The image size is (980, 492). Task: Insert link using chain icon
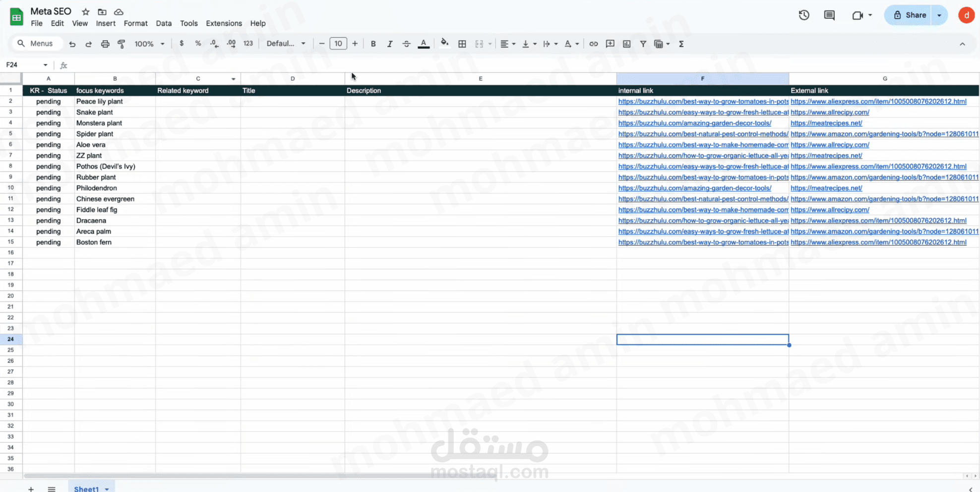[594, 44]
